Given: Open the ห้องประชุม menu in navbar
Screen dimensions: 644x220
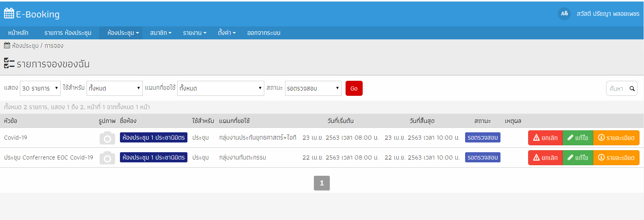Looking at the screenshot, I should click(123, 33).
